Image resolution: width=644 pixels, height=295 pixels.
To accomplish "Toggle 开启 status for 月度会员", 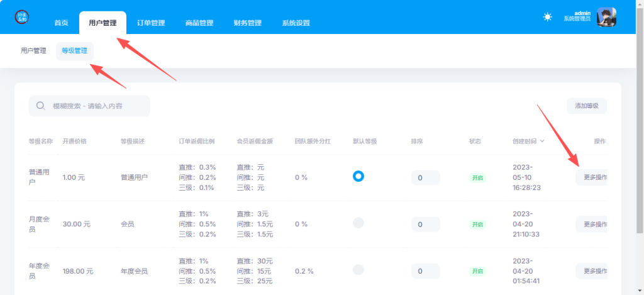I will 477,225.
